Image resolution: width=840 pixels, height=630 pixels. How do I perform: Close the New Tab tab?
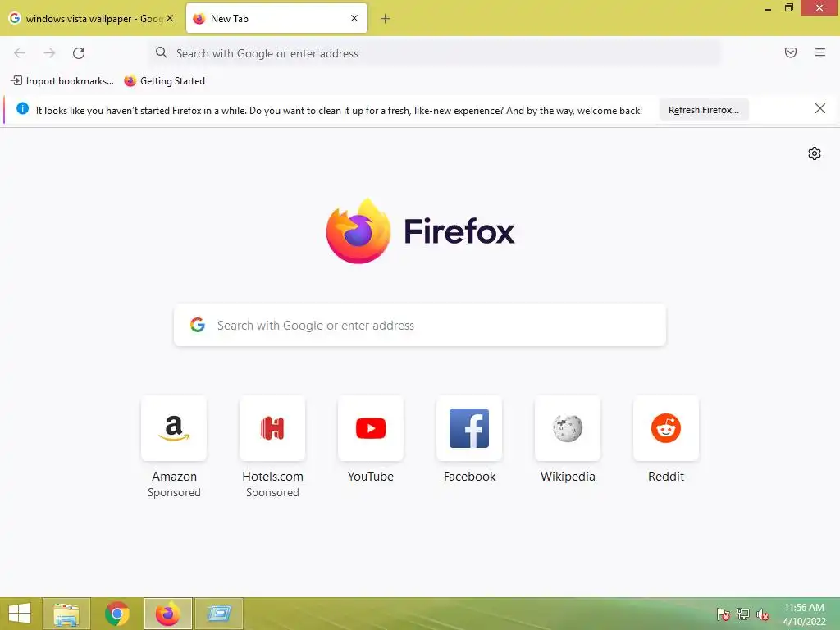(354, 18)
